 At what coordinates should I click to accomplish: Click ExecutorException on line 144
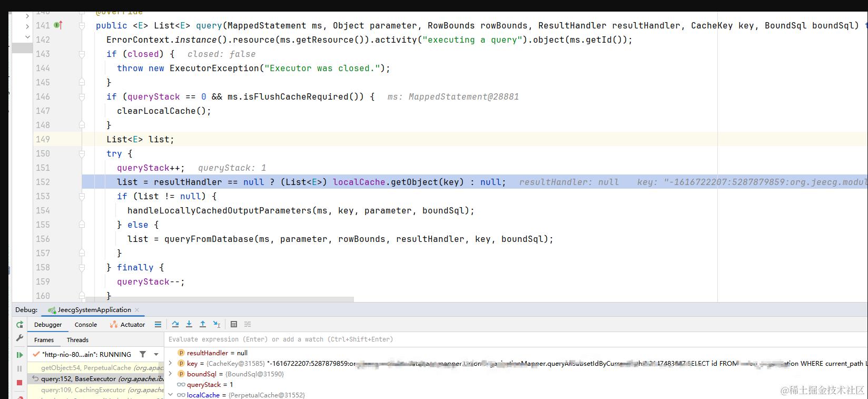click(214, 68)
